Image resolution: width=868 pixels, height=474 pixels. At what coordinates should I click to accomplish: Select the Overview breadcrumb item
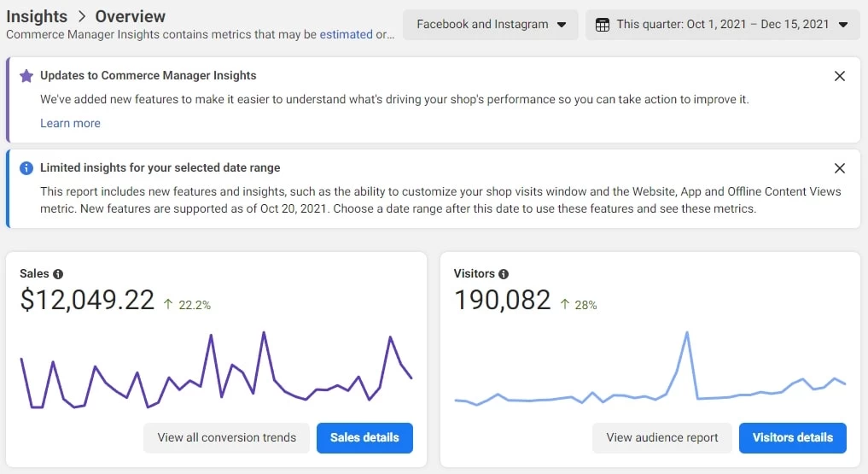tap(131, 16)
